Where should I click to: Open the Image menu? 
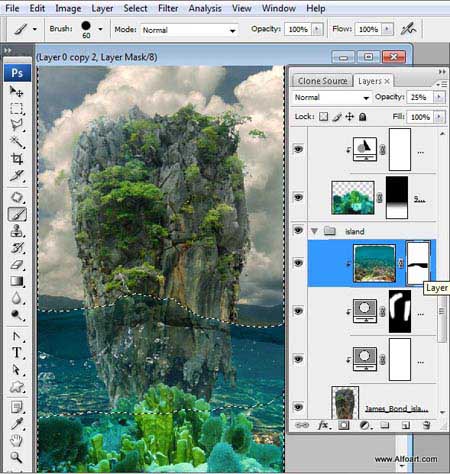click(x=68, y=8)
